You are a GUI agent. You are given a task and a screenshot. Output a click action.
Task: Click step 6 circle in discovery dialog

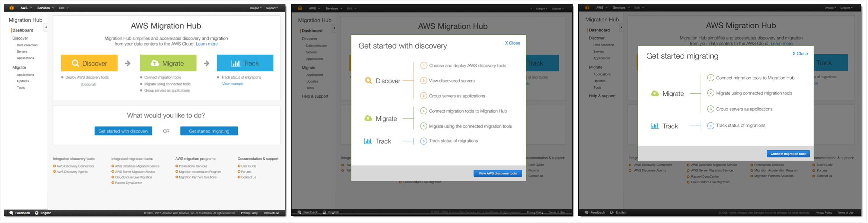(423, 141)
